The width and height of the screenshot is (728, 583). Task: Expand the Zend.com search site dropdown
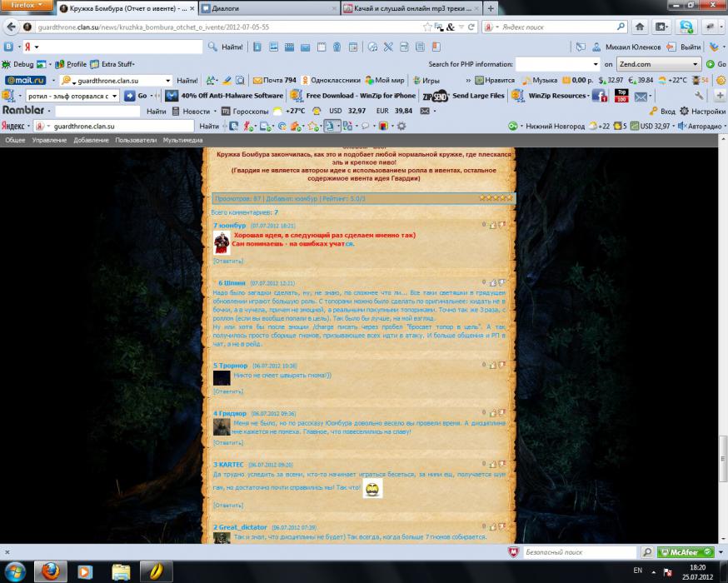[x=696, y=64]
